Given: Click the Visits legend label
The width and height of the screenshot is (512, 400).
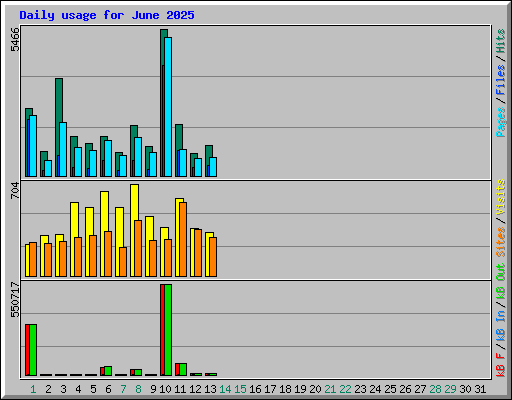Looking at the screenshot, I should (x=501, y=197).
